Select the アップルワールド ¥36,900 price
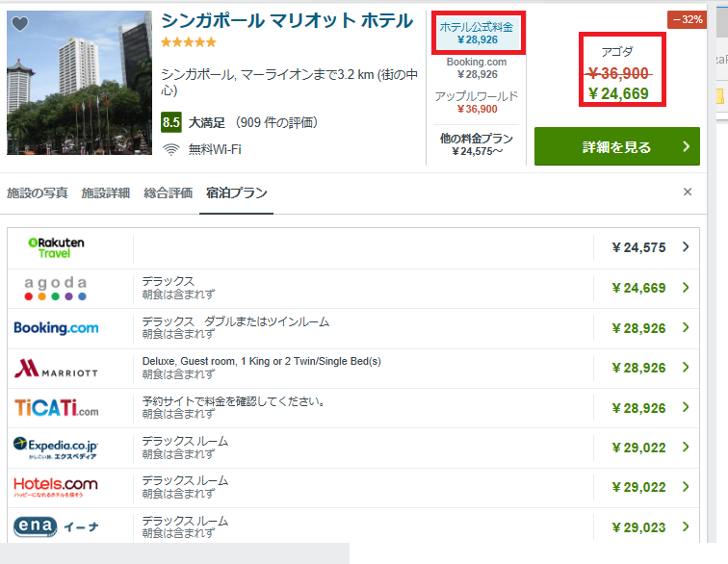Viewport: 728px width, 564px height. (477, 103)
